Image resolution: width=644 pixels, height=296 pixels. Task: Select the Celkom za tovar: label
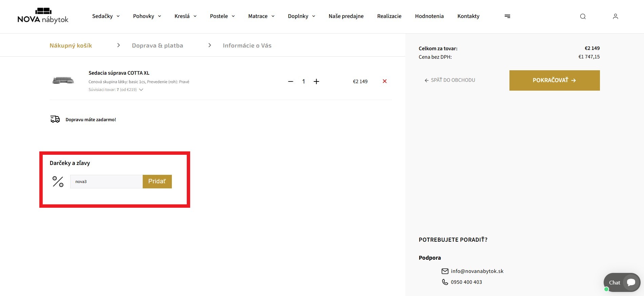(x=438, y=49)
